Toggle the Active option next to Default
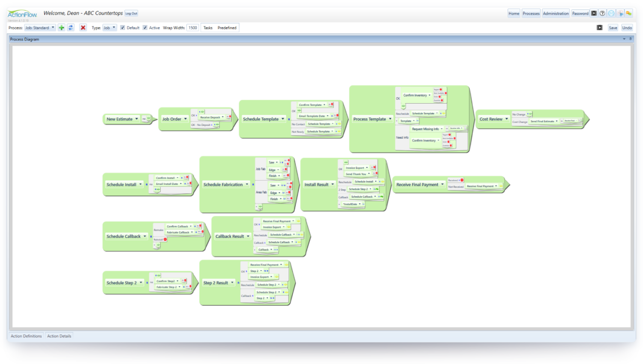The height and width of the screenshot is (364, 643). (x=145, y=27)
